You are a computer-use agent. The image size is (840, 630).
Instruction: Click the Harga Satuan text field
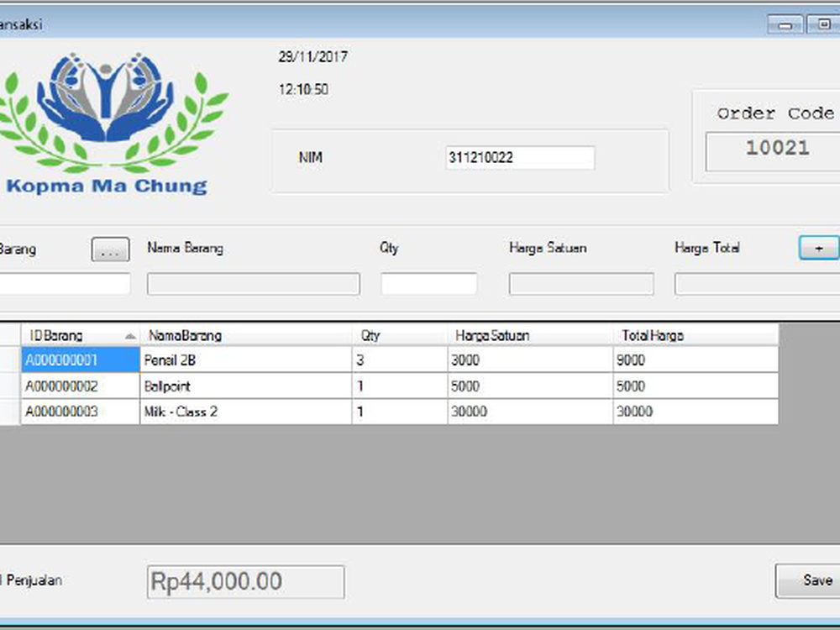click(580, 284)
